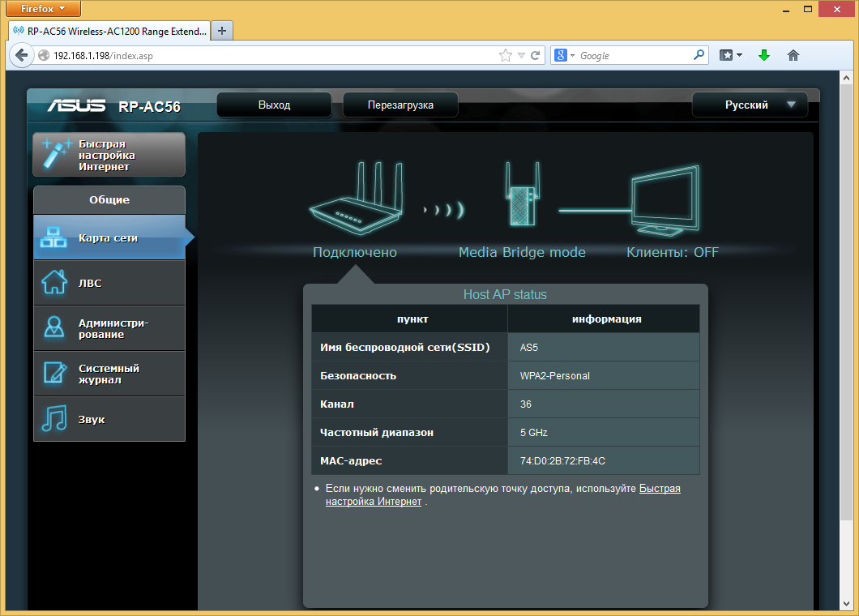Select the parent router icon
The width and height of the screenshot is (859, 616).
[357, 199]
